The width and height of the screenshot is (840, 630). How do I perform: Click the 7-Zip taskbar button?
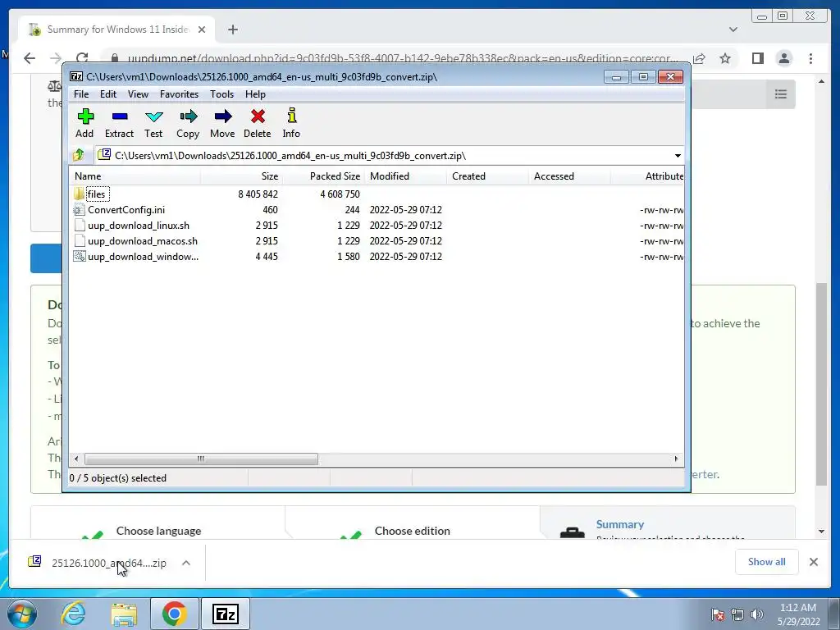pyautogui.click(x=225, y=614)
